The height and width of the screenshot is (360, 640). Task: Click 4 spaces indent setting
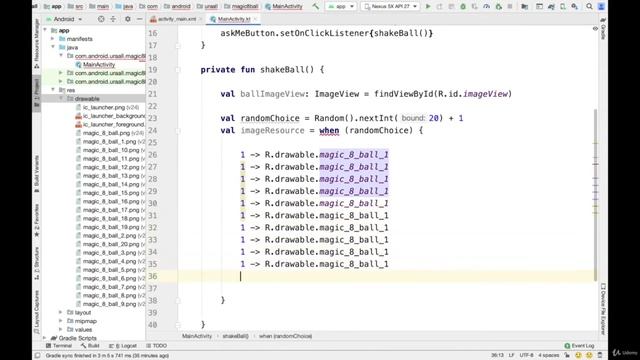click(549, 356)
